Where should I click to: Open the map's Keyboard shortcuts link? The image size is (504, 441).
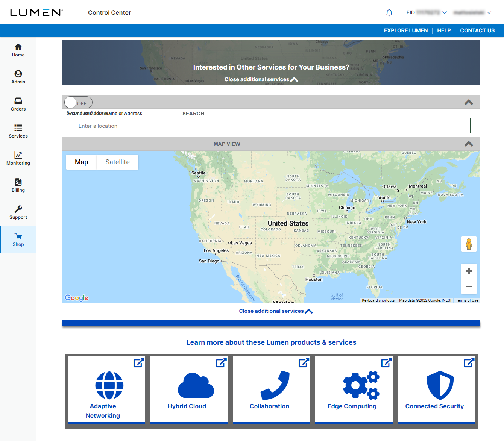click(x=378, y=300)
